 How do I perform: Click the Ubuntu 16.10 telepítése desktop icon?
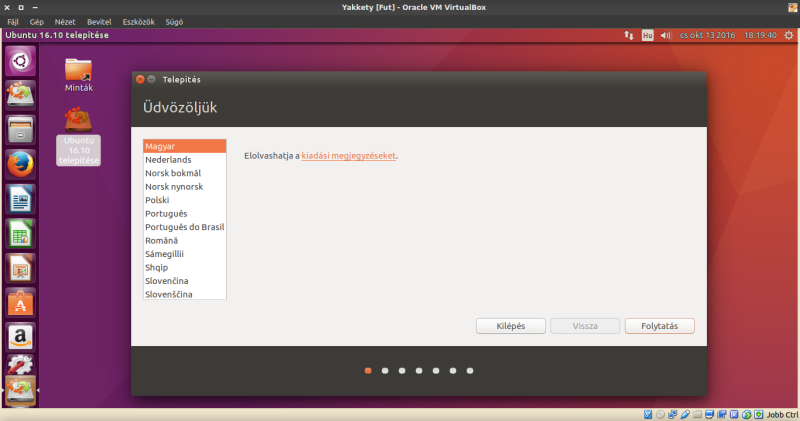click(79, 135)
